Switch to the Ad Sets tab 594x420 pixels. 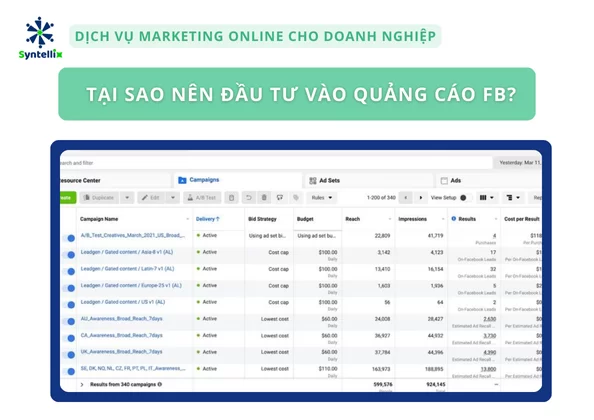pyautogui.click(x=369, y=181)
